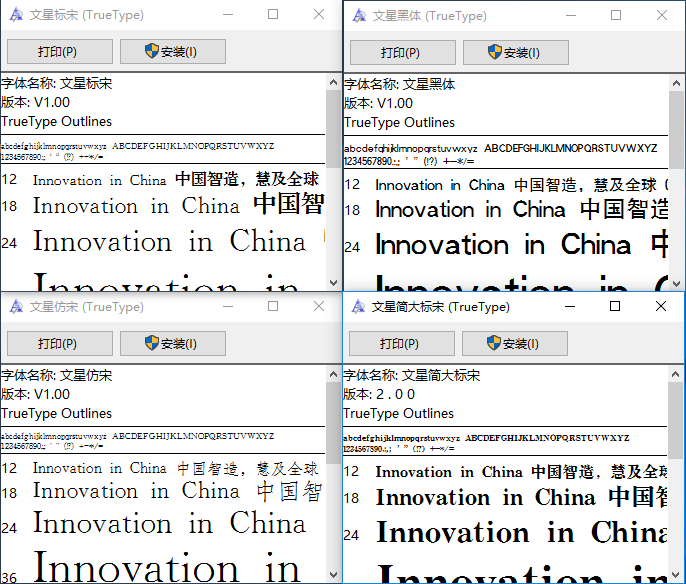Click scrollbar thumb in 文星黑体 window

click(676, 129)
